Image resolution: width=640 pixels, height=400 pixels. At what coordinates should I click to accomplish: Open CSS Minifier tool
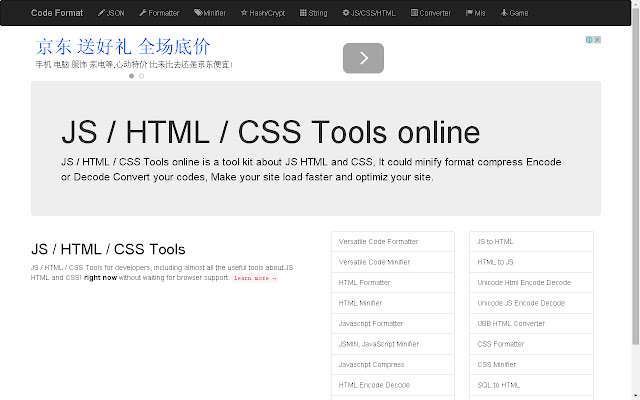tap(531, 364)
